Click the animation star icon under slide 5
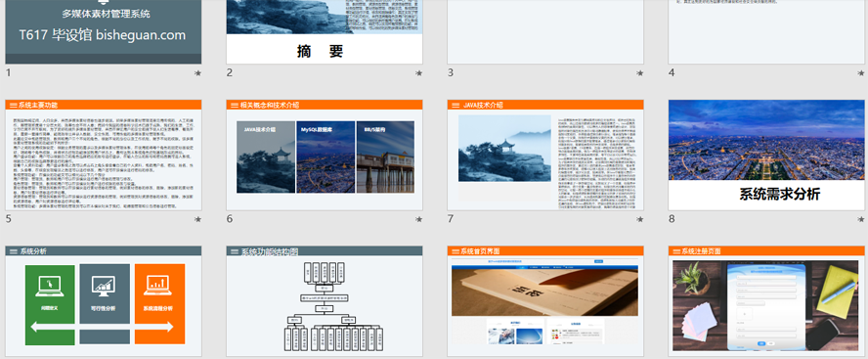The width and height of the screenshot is (868, 359). pos(197,219)
